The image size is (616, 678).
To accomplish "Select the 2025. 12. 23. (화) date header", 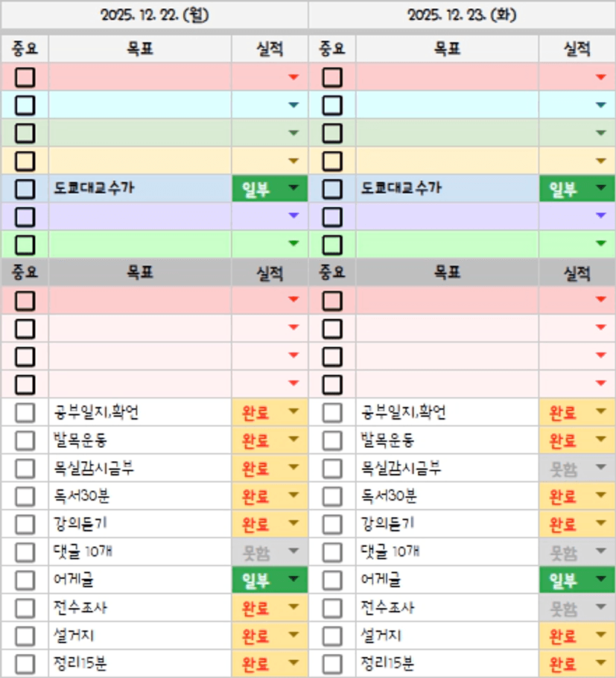I will click(x=462, y=15).
